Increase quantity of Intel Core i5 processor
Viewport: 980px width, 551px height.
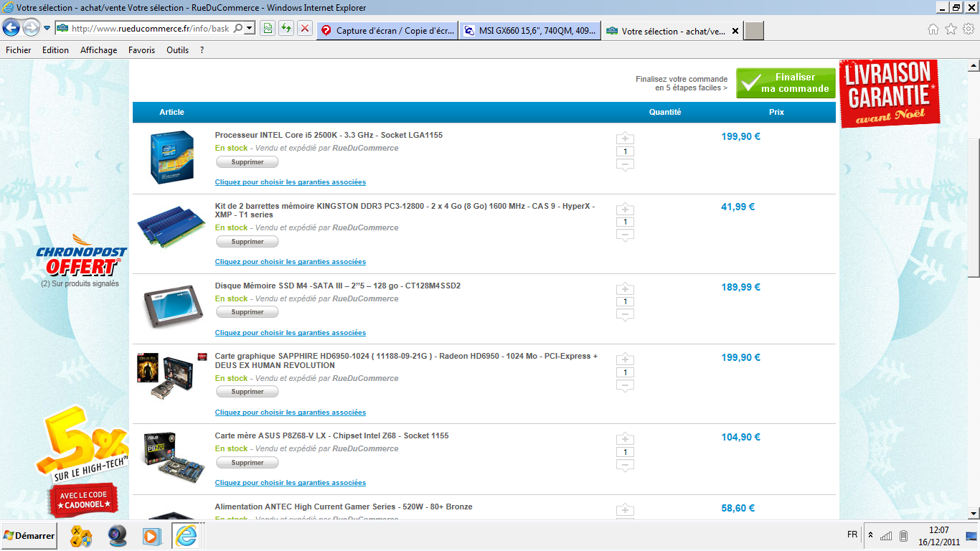(625, 138)
